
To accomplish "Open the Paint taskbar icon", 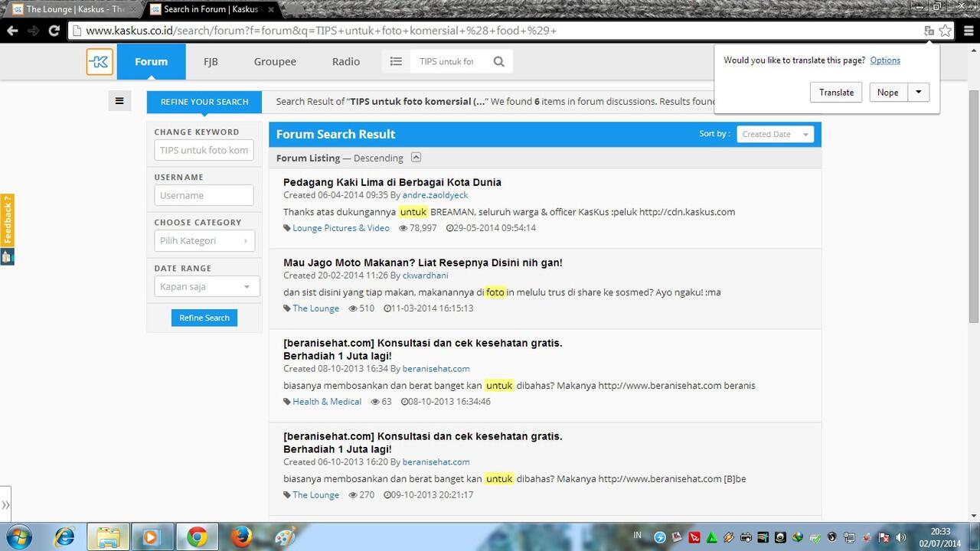I will 284,537.
